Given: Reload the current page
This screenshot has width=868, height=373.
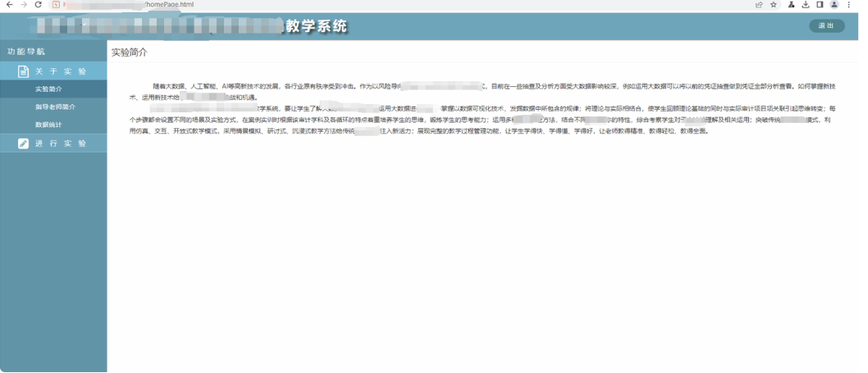Looking at the screenshot, I should 39,4.
